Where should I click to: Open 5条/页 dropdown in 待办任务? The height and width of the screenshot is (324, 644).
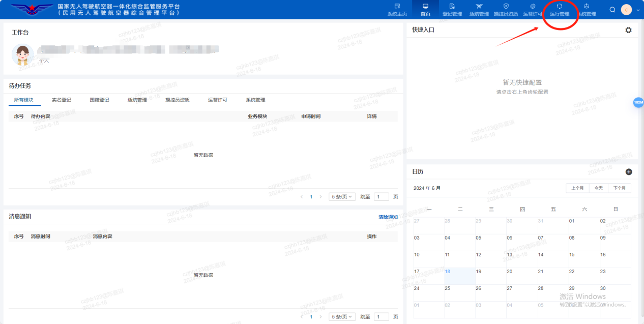(342, 196)
